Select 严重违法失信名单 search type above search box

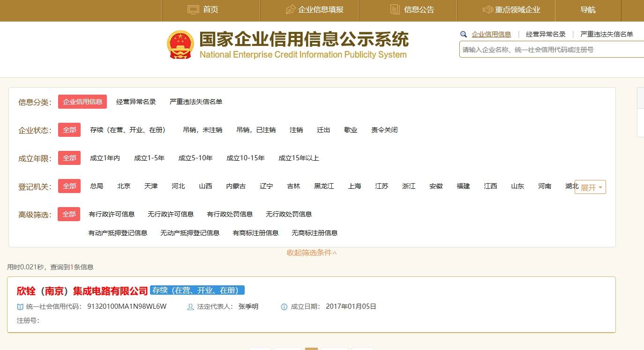[x=607, y=34]
